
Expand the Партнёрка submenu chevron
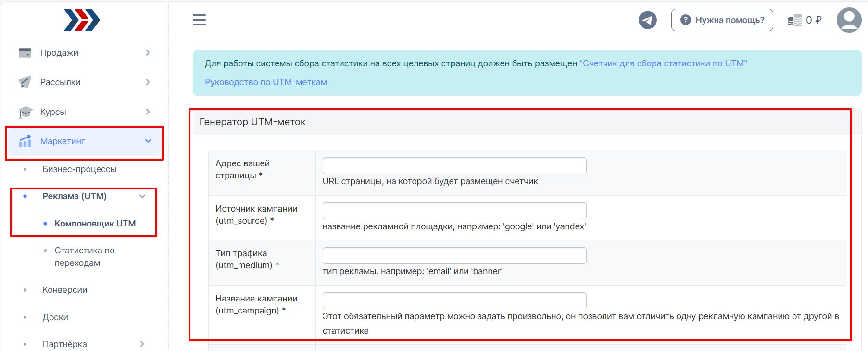click(142, 344)
